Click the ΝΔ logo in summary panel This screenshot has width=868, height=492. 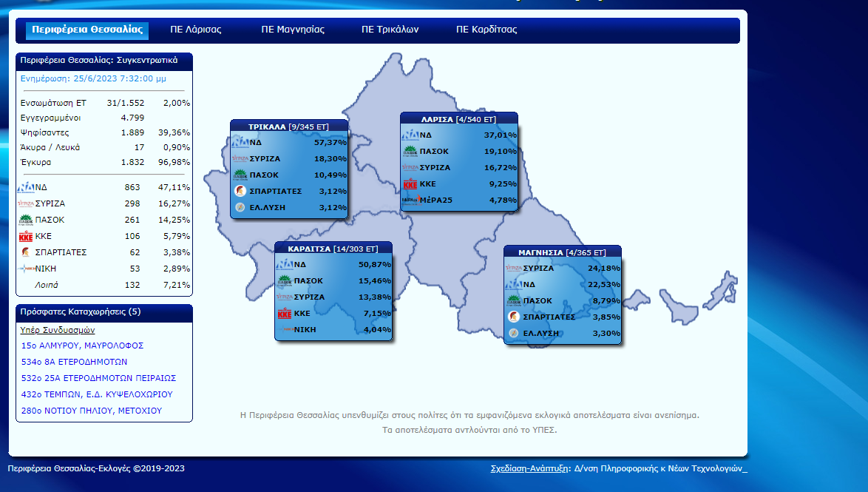[x=26, y=187]
